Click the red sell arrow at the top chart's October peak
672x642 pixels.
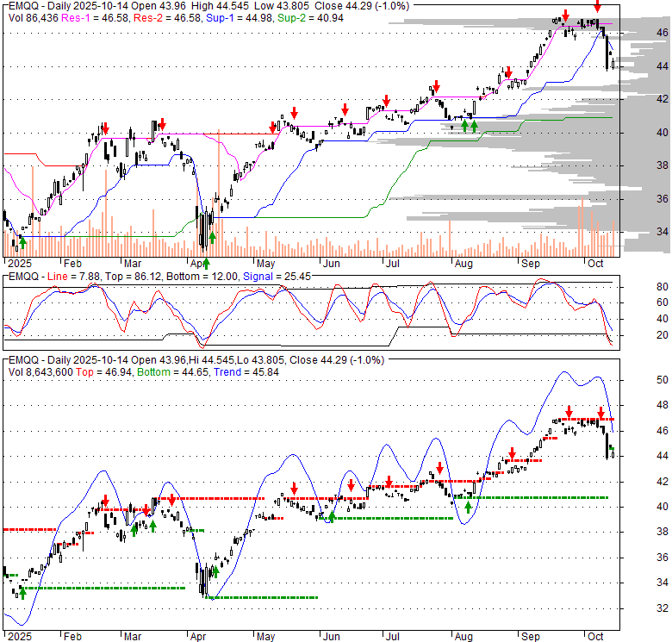[x=597, y=7]
